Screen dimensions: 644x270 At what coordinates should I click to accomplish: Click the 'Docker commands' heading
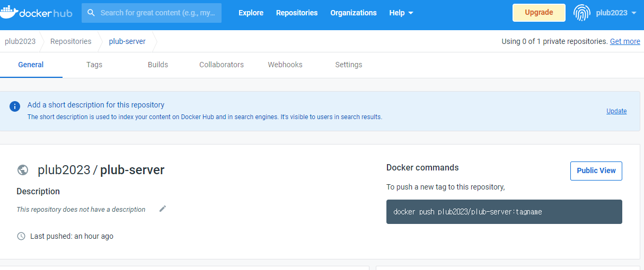click(422, 167)
